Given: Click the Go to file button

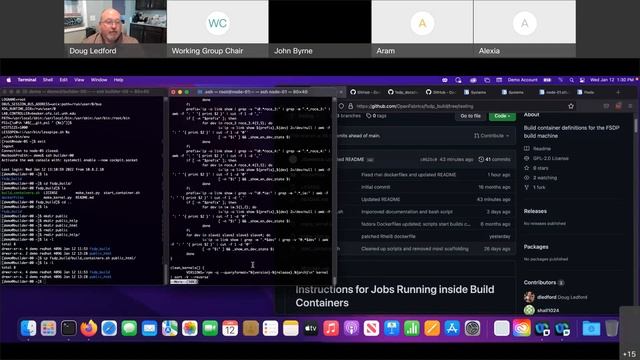Looking at the screenshot, I should point(470,116).
